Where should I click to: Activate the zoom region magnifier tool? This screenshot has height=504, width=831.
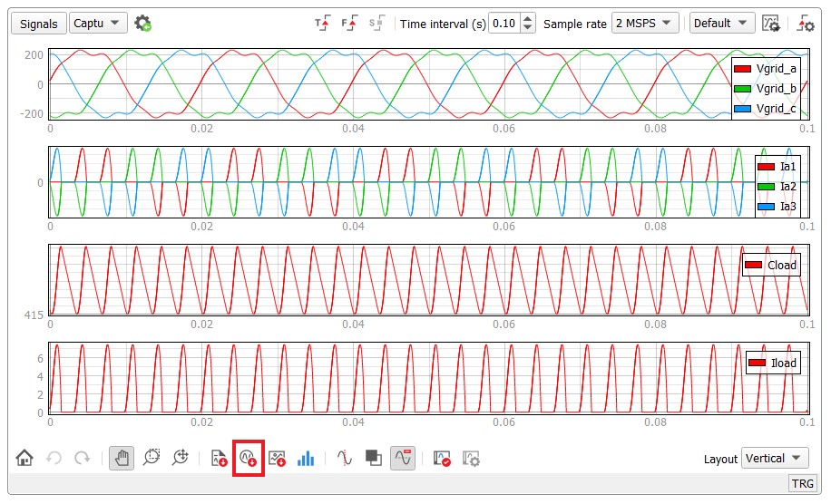(151, 459)
